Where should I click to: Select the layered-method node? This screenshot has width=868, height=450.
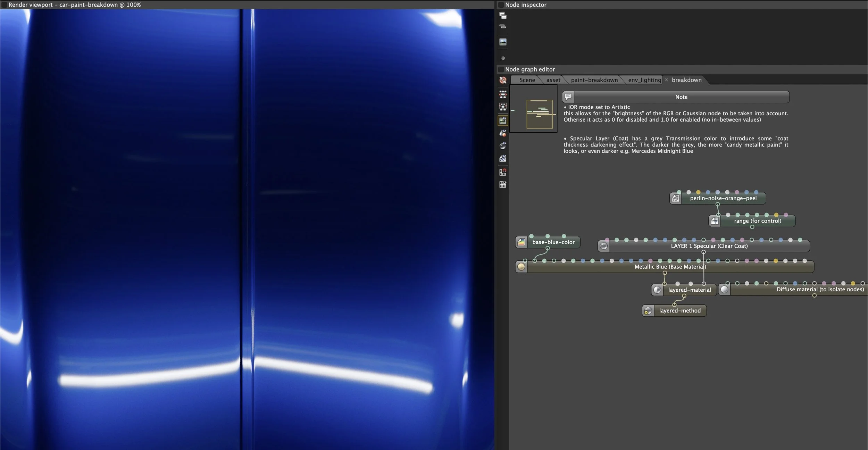(x=679, y=311)
